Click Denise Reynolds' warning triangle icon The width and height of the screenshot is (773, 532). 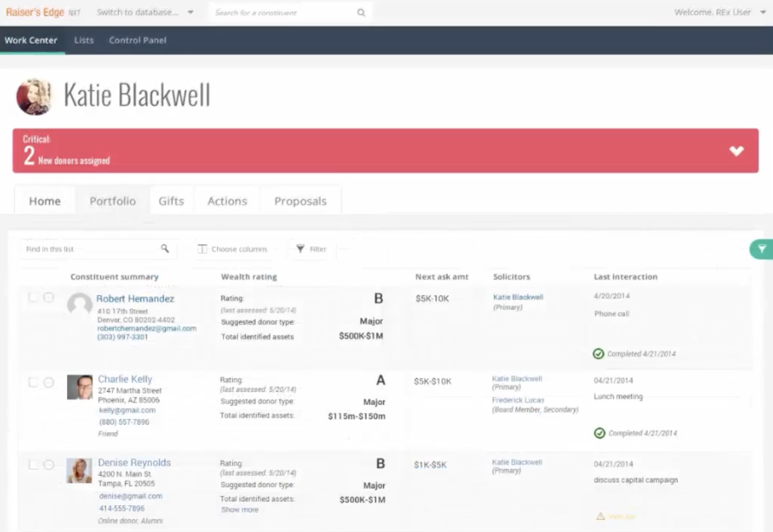click(x=600, y=516)
